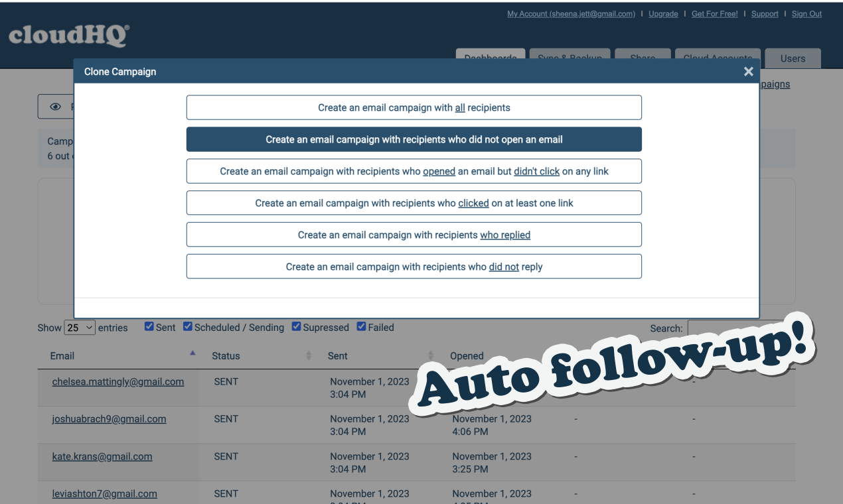This screenshot has width=843, height=504.
Task: Create campaign with recipients who replied
Action: pyautogui.click(x=414, y=235)
